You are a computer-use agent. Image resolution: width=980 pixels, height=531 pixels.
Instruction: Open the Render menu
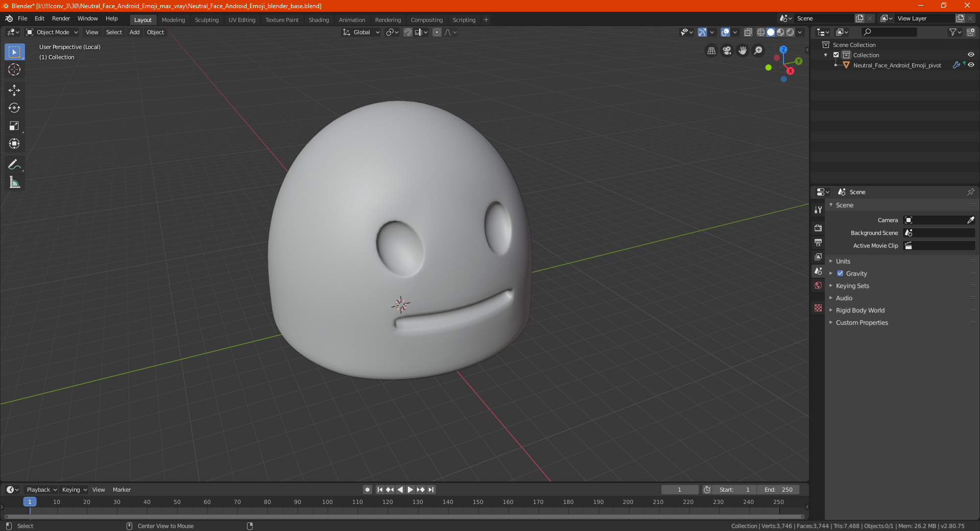coord(61,18)
